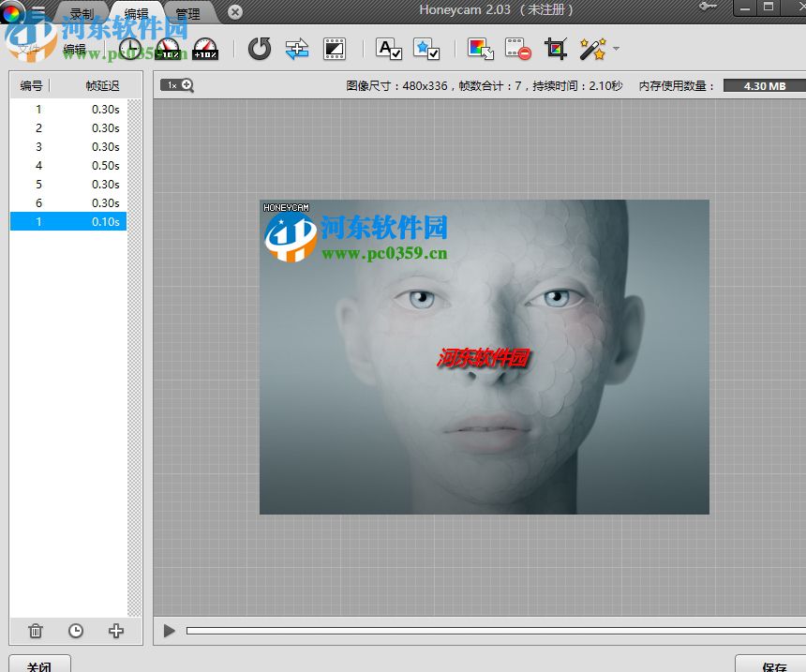Open the resize image tool
Screen dimensions: 806x672
pyautogui.click(x=481, y=50)
